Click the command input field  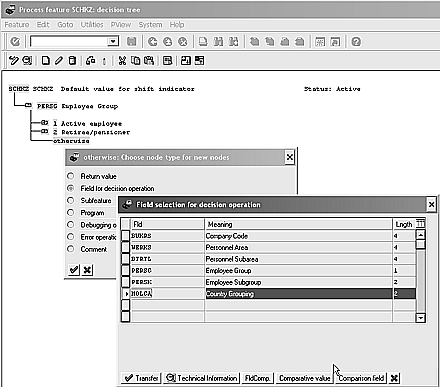[x=69, y=41]
